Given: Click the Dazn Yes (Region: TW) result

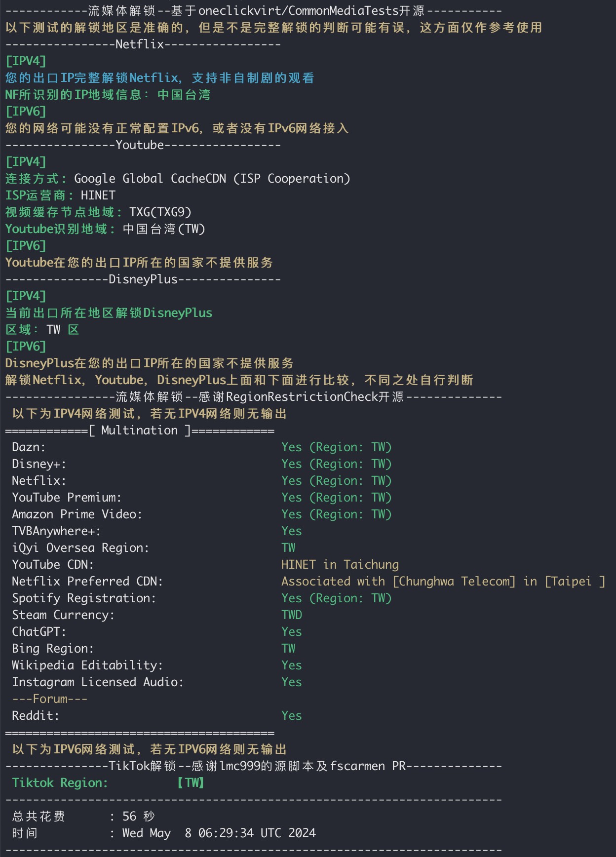Looking at the screenshot, I should pyautogui.click(x=337, y=447).
